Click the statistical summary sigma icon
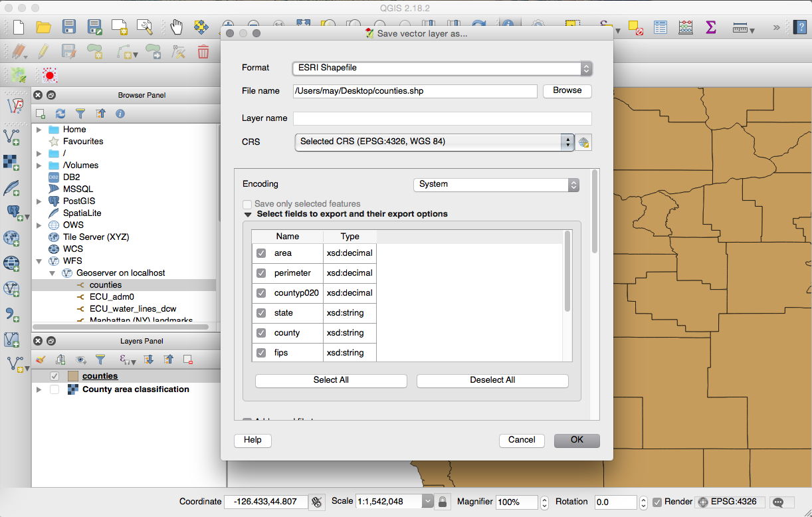 [x=710, y=27]
